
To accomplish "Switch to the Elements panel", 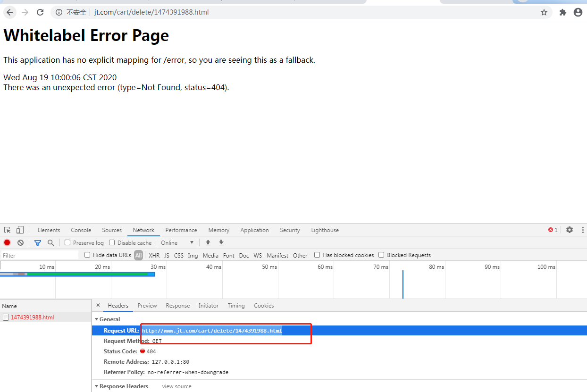I will click(49, 230).
